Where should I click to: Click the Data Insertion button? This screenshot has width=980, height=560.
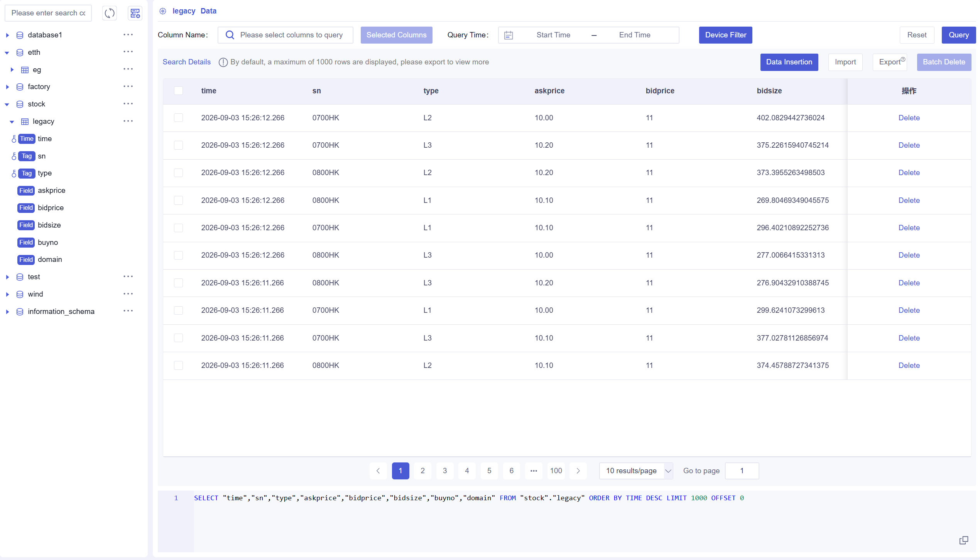click(x=789, y=62)
